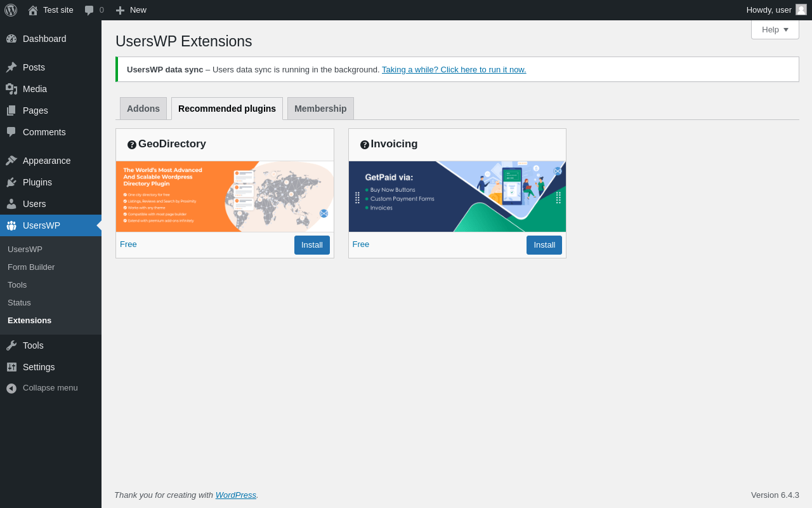Screen dimensions: 812x508
Task: Open the comments bubble icon in admin bar
Action: tap(89, 10)
